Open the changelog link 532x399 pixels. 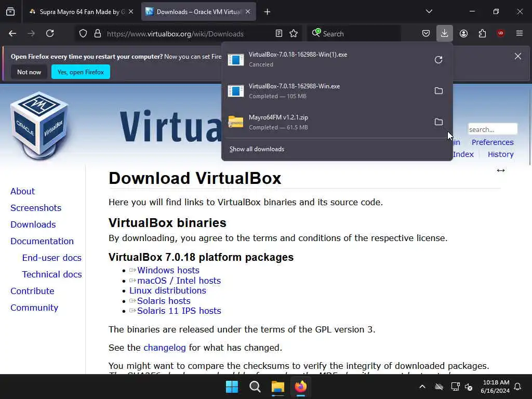(x=165, y=348)
